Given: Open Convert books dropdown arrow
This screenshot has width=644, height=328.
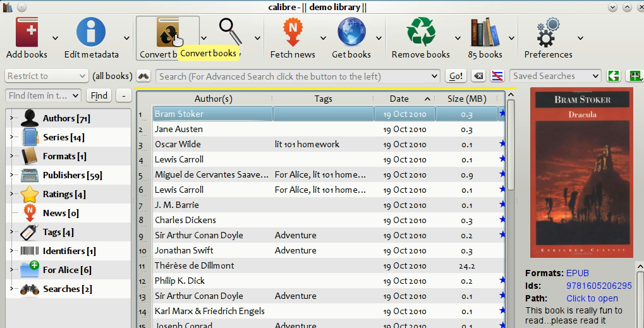Looking at the screenshot, I should pos(204,38).
